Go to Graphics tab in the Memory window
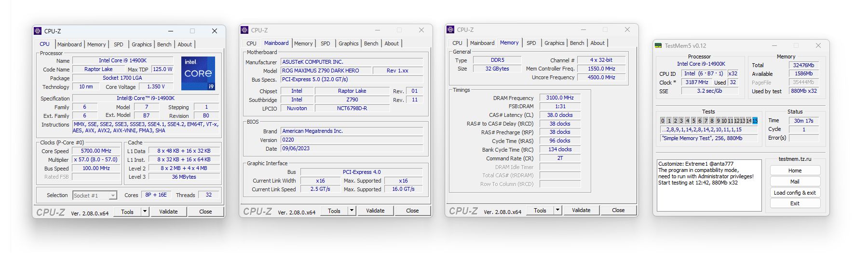The width and height of the screenshot is (868, 256). coord(555,43)
